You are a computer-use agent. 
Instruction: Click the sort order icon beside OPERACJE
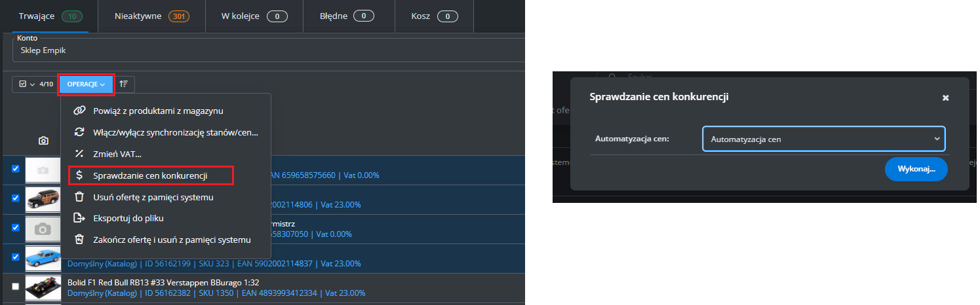[125, 84]
